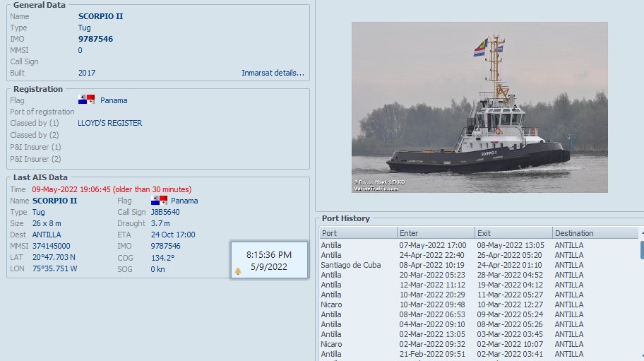Viewport: 644px width, 361px height.
Task: Click the 8:15:36 PM clock time
Action: (269, 254)
